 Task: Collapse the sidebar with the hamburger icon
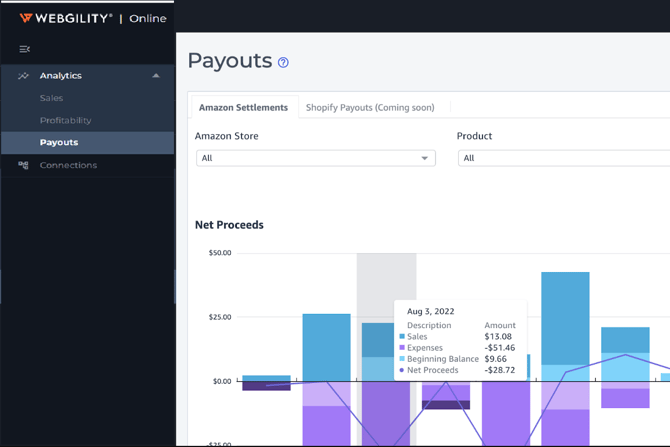[x=24, y=50]
